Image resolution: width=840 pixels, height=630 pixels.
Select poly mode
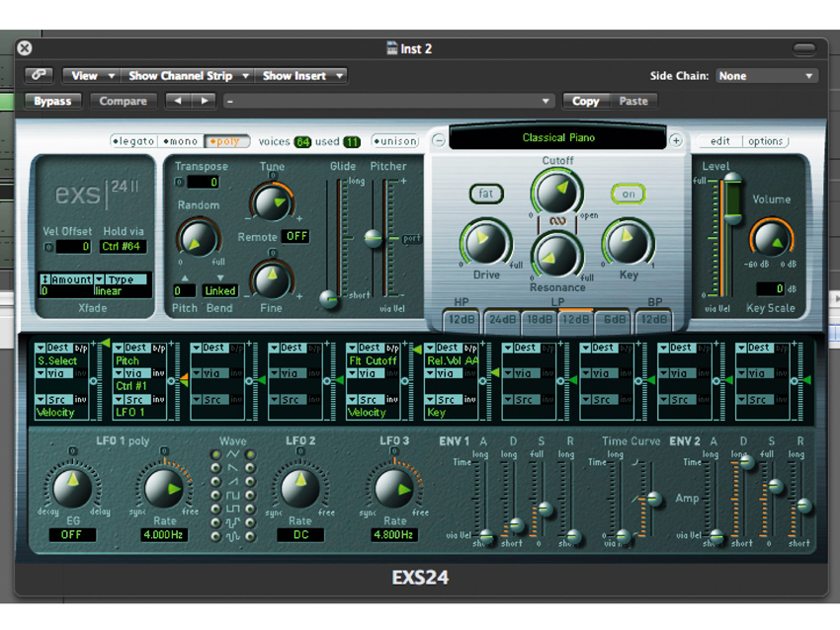click(x=226, y=141)
